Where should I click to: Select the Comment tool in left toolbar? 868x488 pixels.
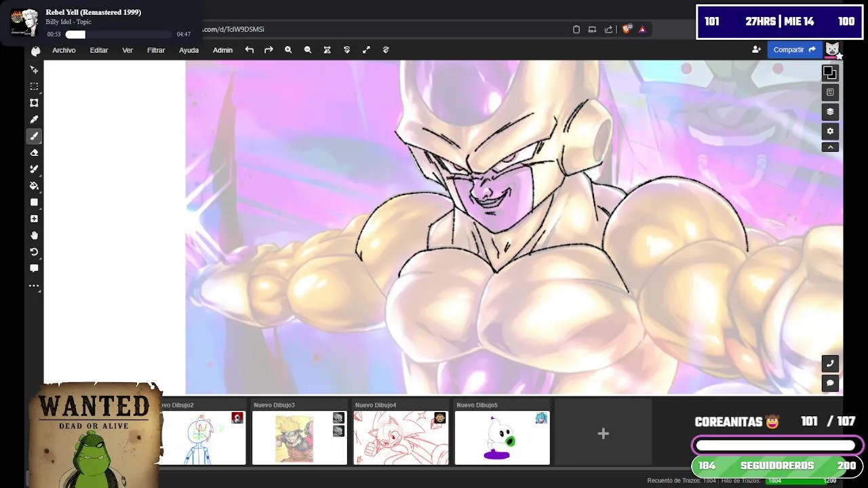pos(34,268)
